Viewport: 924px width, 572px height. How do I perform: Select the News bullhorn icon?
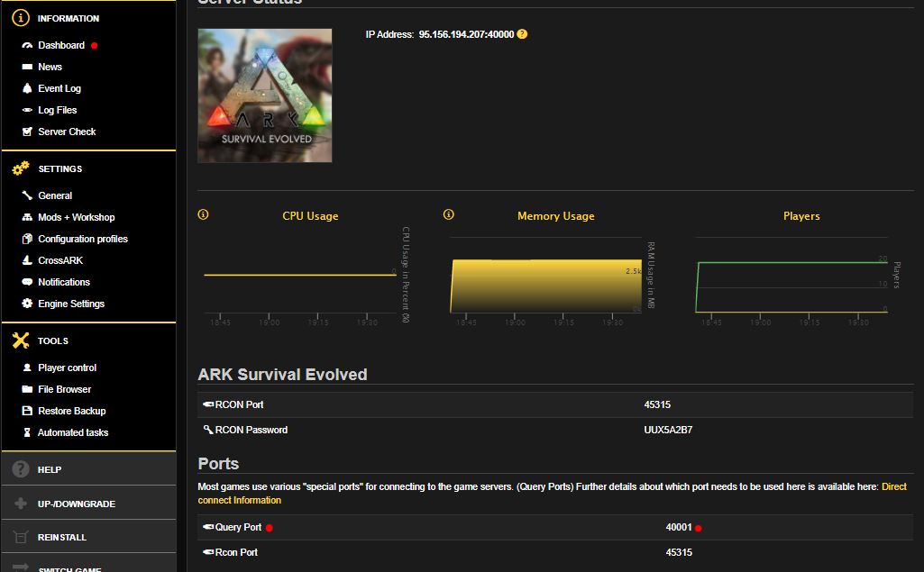tap(29, 66)
